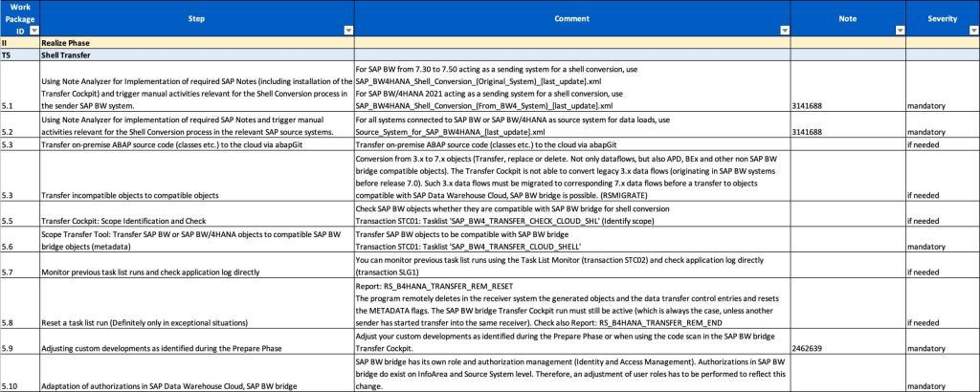The image size is (980, 392).
Task: Select ID cell 5.10
Action: 20,373
